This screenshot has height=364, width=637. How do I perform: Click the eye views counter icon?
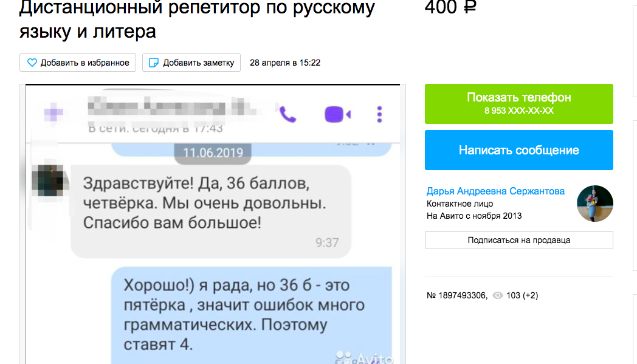pyautogui.click(x=498, y=296)
